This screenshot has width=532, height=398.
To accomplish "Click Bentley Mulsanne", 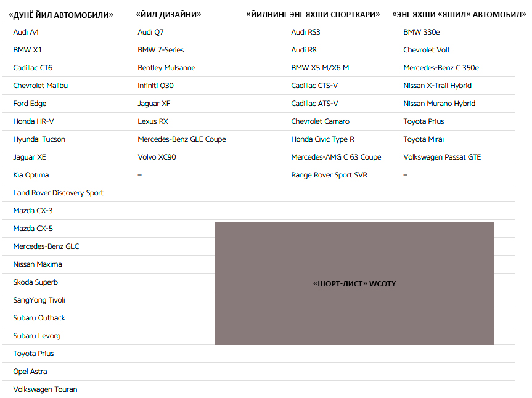I will (166, 68).
